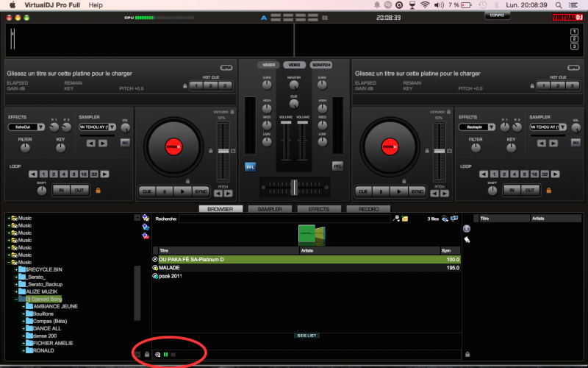Click the left deck REC sampler button
This screenshot has width=588, height=368.
pos(125,142)
